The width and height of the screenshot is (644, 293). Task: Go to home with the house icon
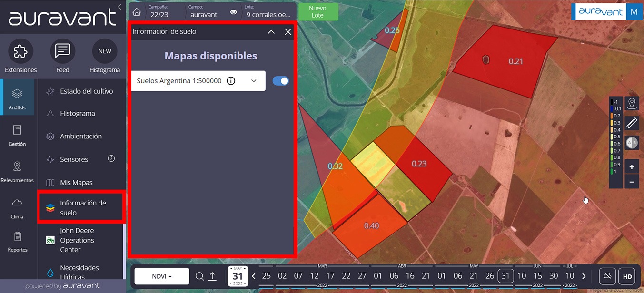137,12
